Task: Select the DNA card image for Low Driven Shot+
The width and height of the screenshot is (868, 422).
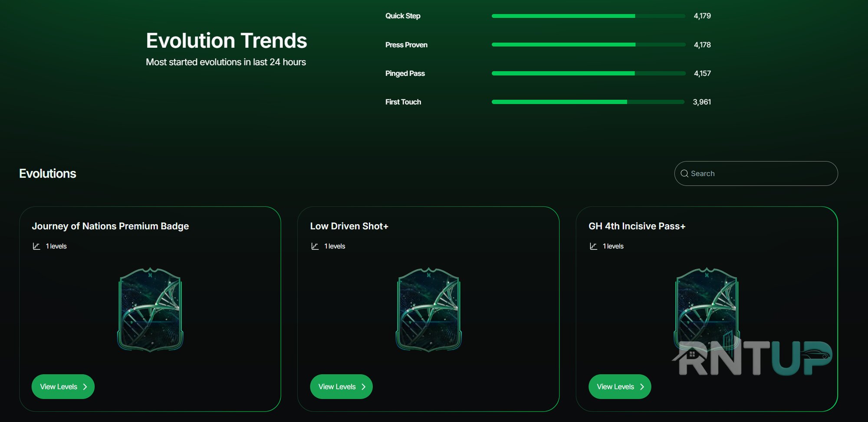Action: 429,310
